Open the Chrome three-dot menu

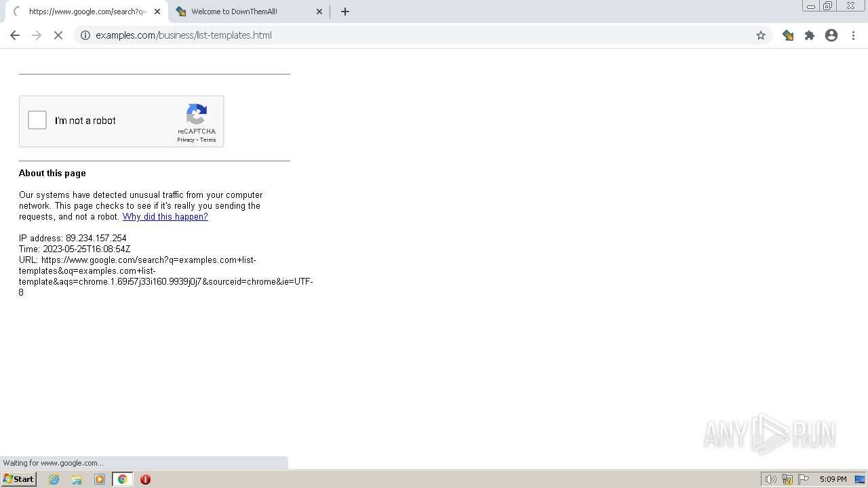[853, 35]
